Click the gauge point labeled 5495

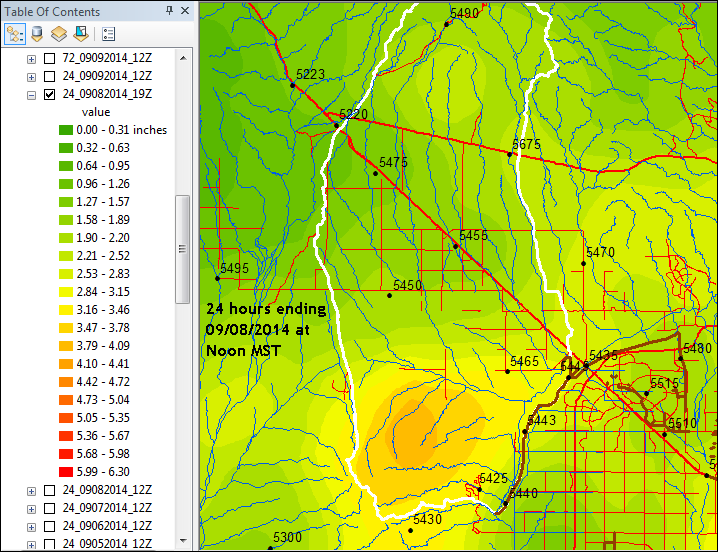tap(218, 279)
